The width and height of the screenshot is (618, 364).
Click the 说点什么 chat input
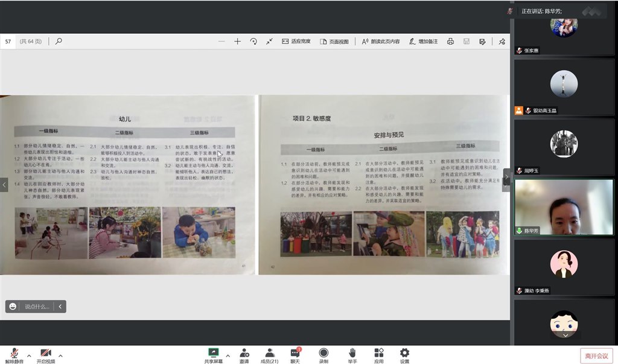(37, 307)
